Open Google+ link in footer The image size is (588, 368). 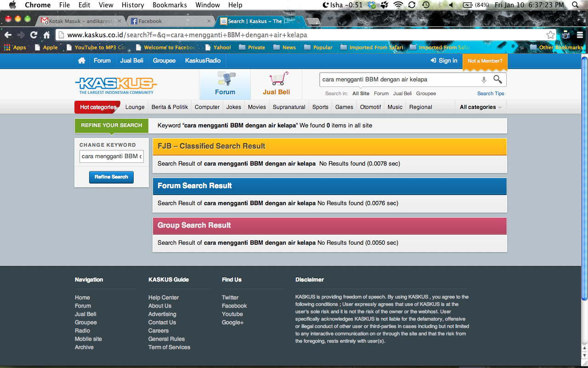coord(232,322)
